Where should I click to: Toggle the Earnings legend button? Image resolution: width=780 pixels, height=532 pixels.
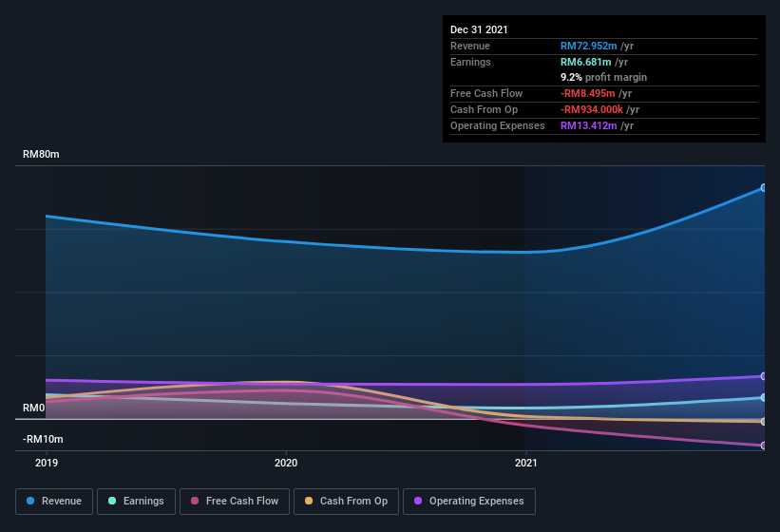click(x=136, y=502)
